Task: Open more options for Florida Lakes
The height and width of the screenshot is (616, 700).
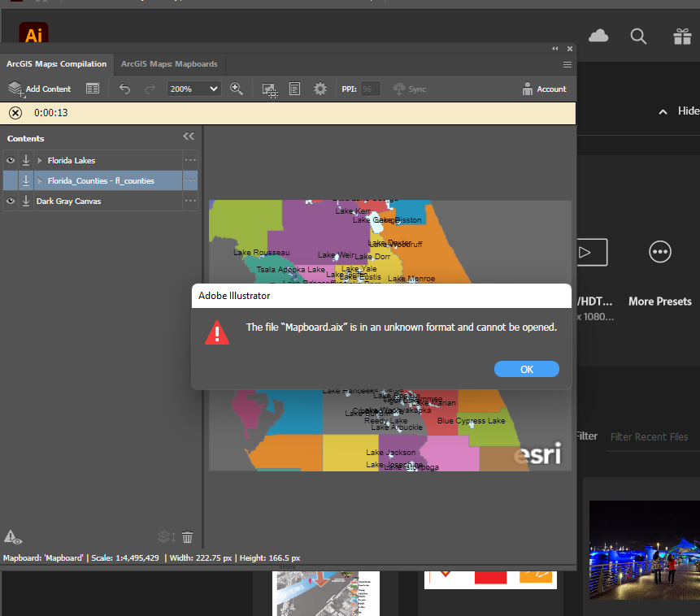Action: (190, 160)
